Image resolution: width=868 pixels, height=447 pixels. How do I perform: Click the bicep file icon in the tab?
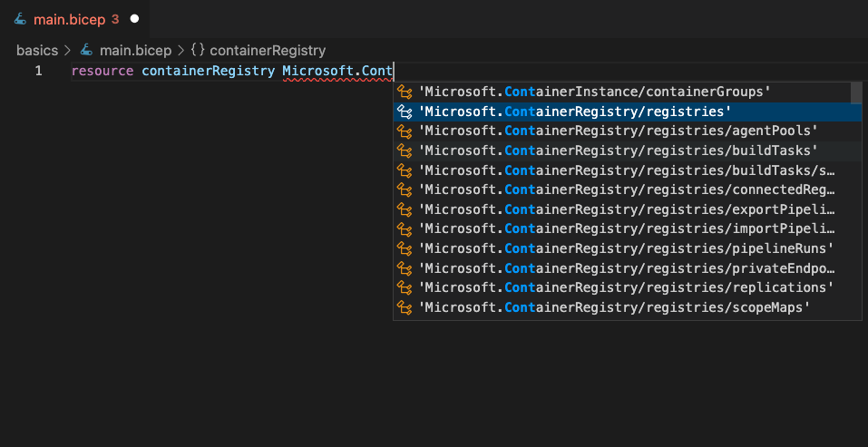(x=21, y=19)
